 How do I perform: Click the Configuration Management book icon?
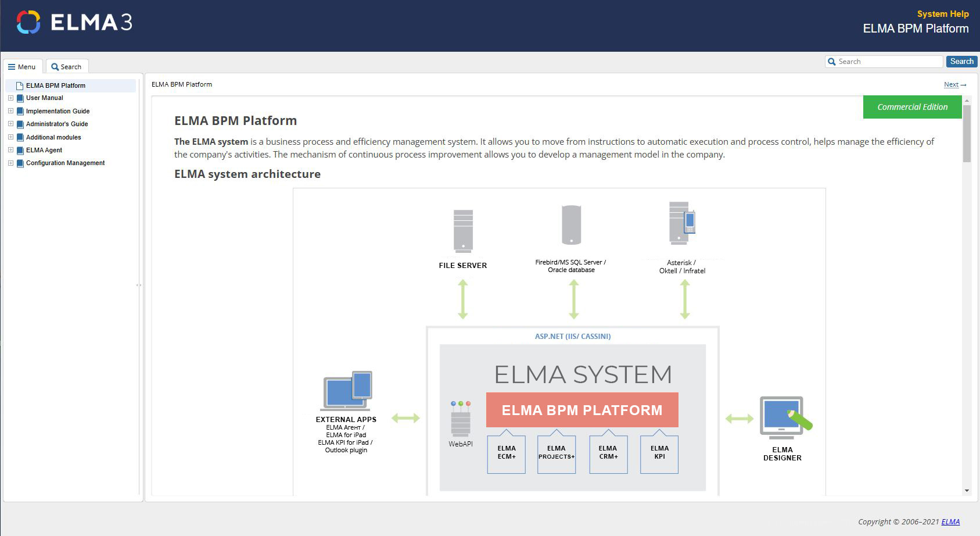pos(20,163)
